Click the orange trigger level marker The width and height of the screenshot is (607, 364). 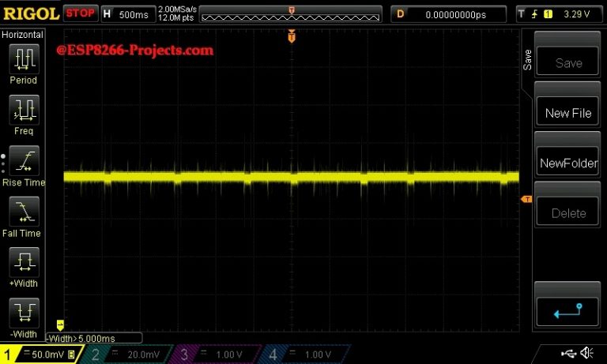(526, 199)
